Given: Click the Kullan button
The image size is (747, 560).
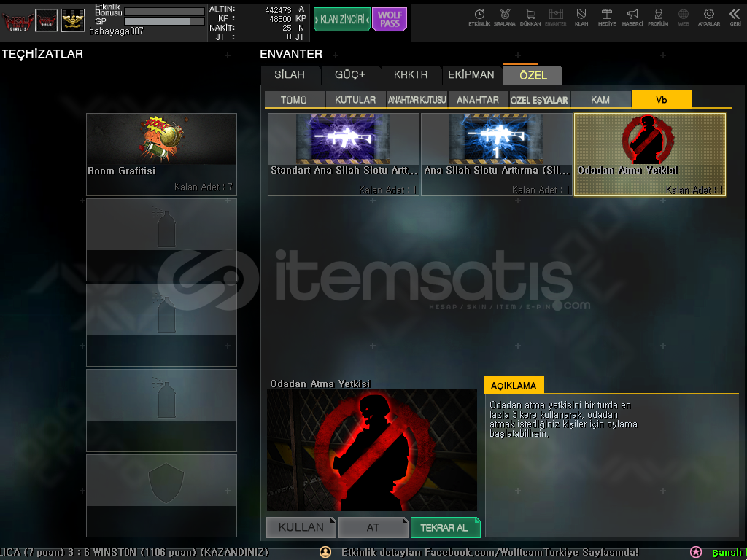Looking at the screenshot, I should click(x=301, y=527).
